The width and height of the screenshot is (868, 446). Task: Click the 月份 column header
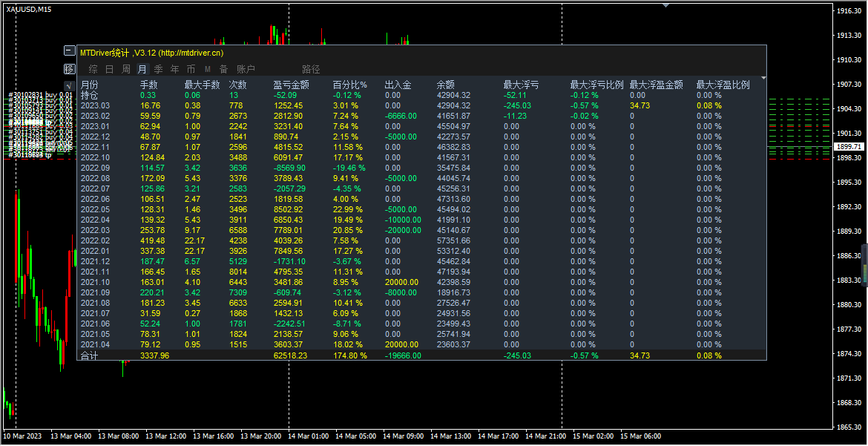[89, 85]
